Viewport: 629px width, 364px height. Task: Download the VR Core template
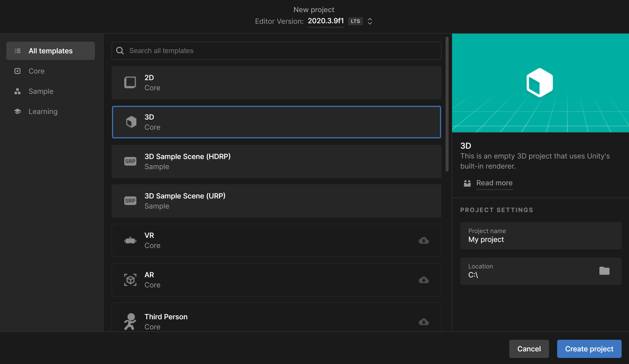click(424, 240)
